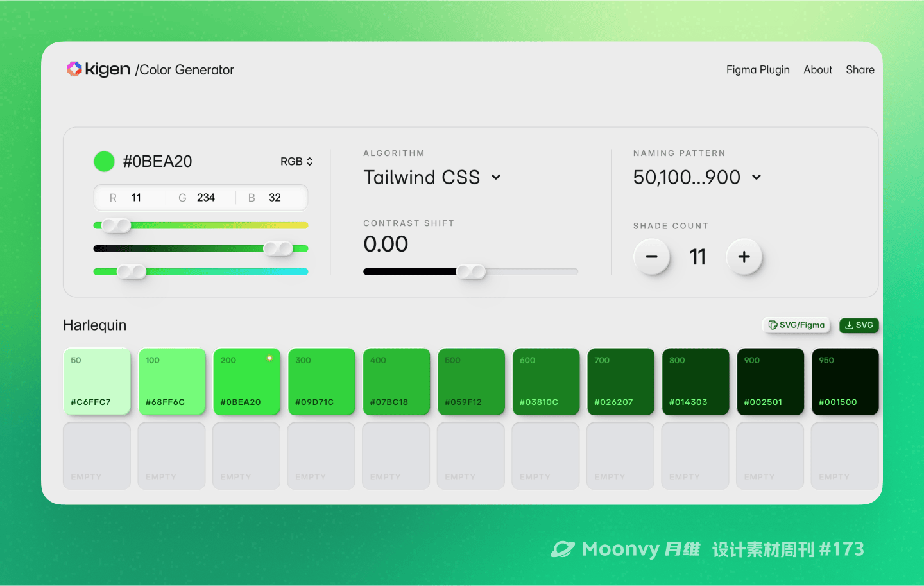
Task: Select the 50 shade swatch #C6FFC7
Action: tap(97, 381)
